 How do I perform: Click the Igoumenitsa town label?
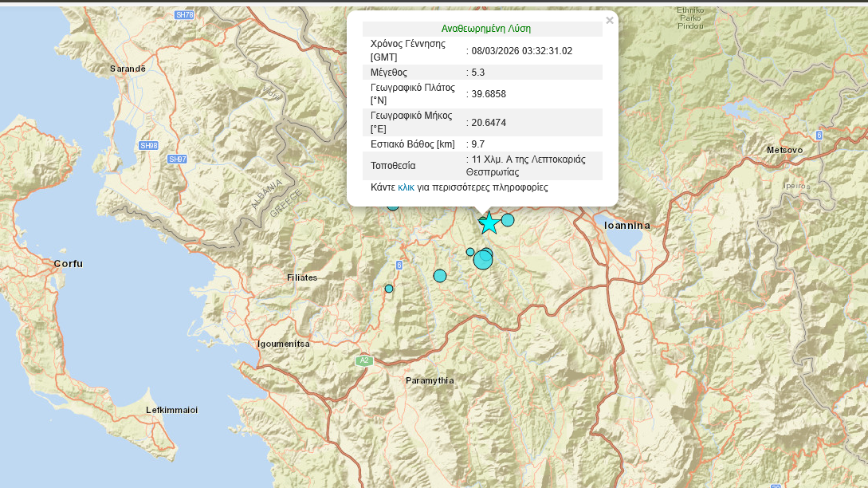[283, 344]
